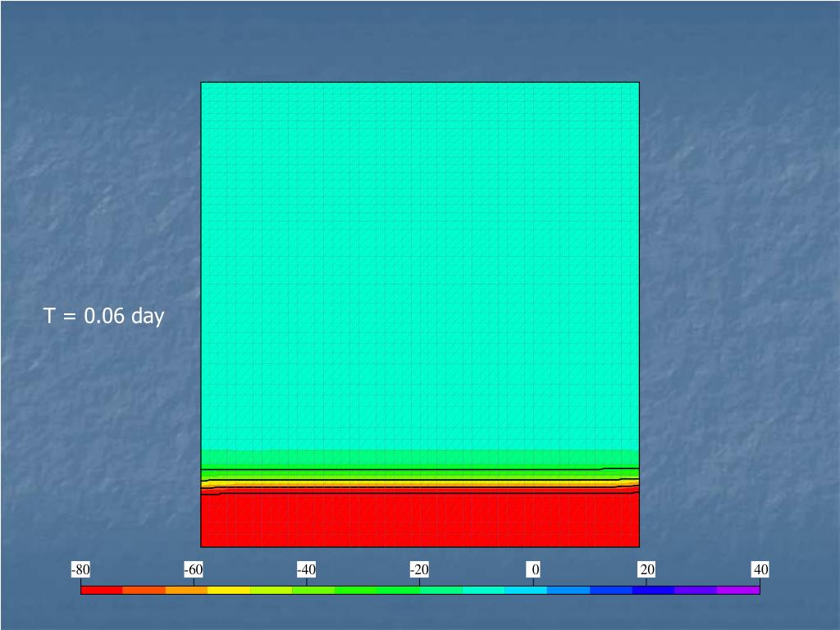
Task: Click the -60 legend label
Action: tap(194, 569)
